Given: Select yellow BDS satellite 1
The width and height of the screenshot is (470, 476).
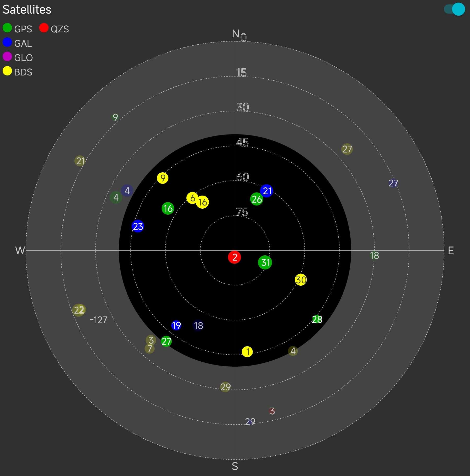Looking at the screenshot, I should tap(247, 352).
